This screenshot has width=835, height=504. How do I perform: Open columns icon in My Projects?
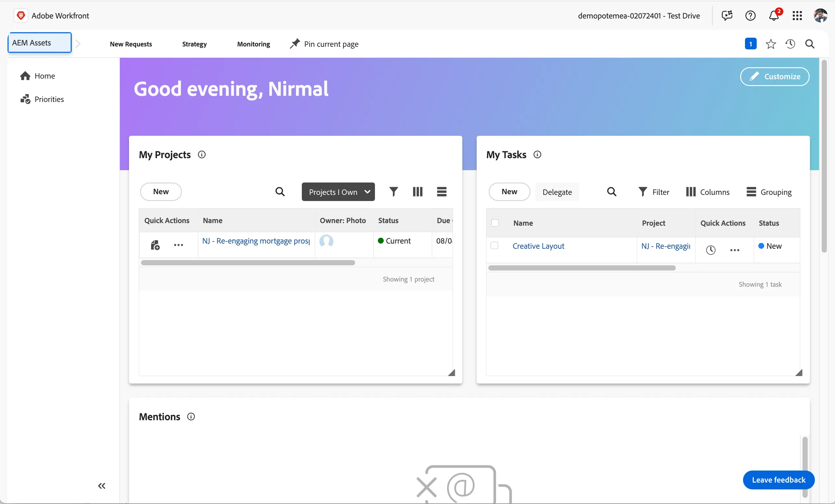click(x=417, y=192)
